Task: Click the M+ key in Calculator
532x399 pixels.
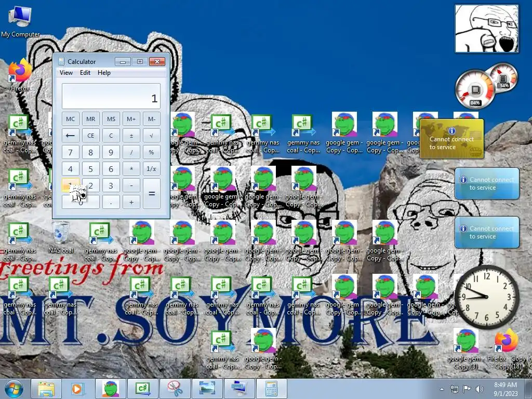Action: [131, 119]
